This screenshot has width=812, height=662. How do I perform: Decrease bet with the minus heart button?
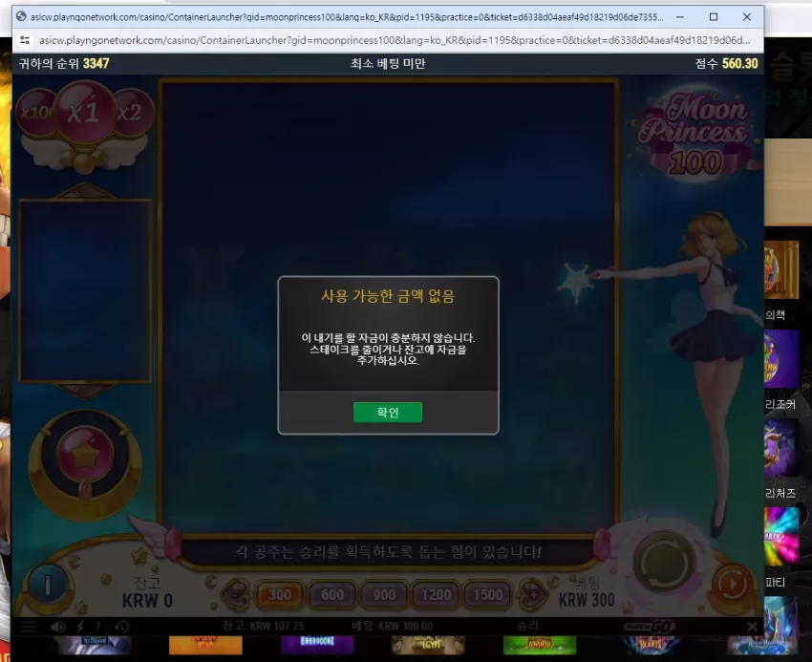(x=237, y=595)
